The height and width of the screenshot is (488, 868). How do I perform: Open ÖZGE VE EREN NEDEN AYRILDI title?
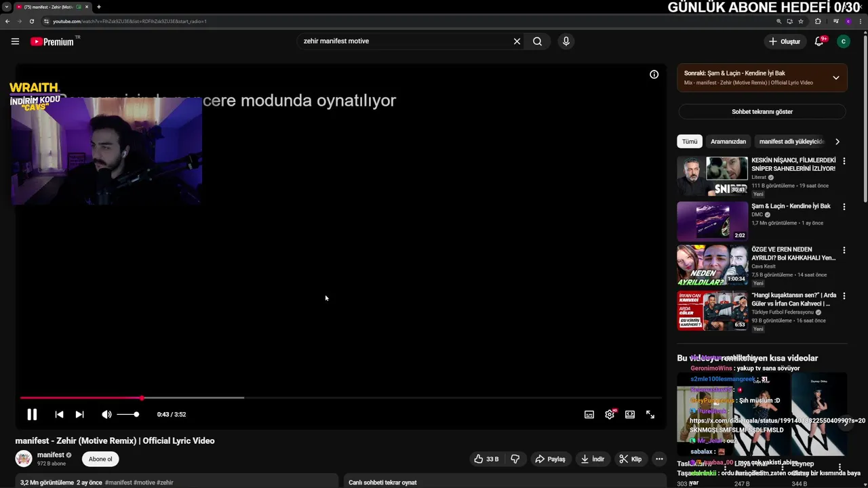point(793,253)
